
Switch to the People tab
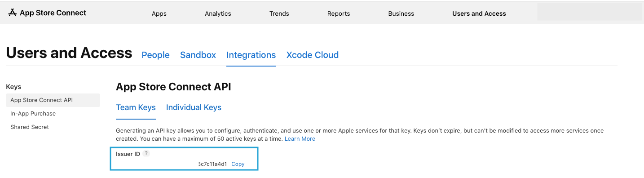point(155,55)
